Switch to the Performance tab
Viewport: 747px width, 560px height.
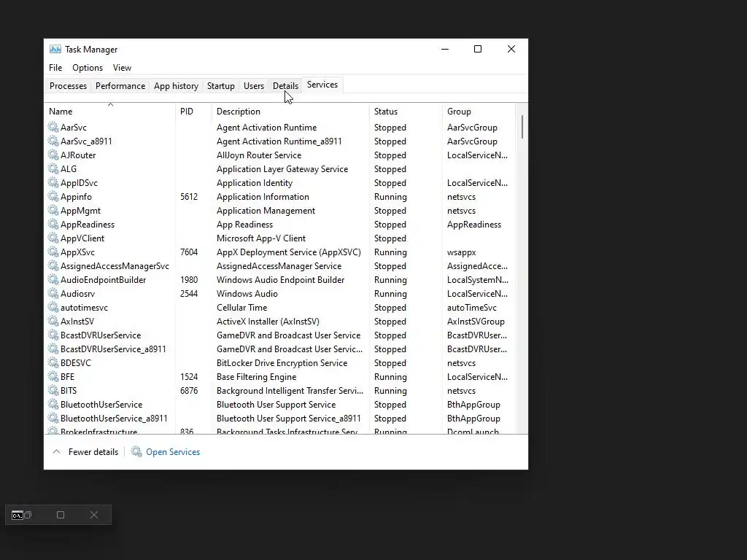120,86
